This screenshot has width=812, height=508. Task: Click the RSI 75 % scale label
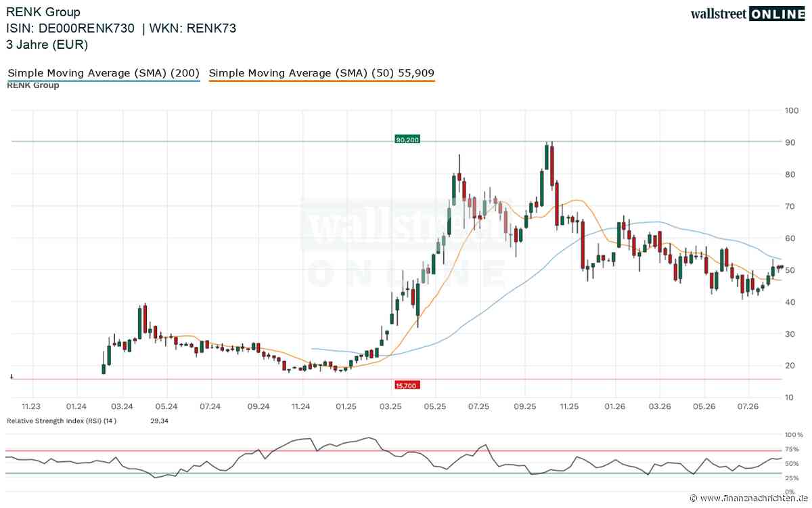[x=793, y=449]
